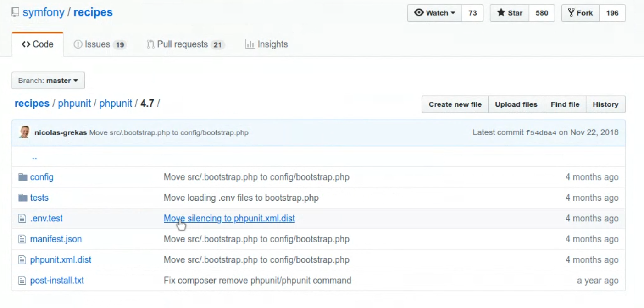The height and width of the screenshot is (308, 644).
Task: Click Find file button
Action: 565,104
